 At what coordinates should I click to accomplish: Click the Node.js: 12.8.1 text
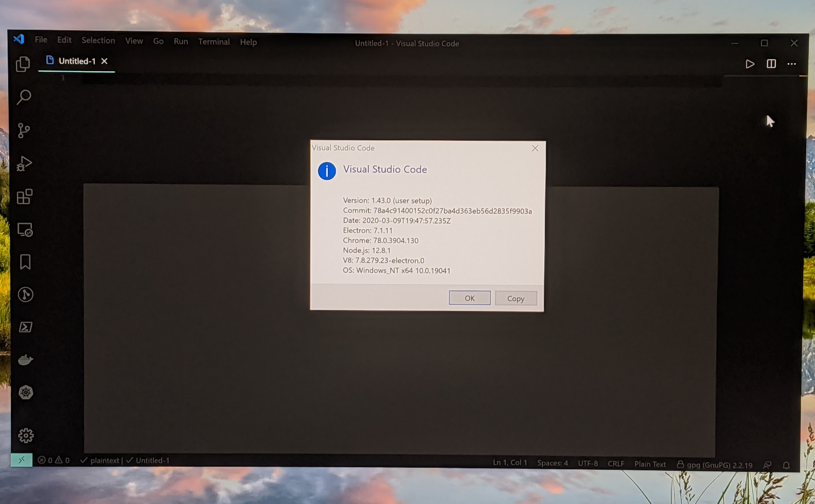click(x=367, y=250)
